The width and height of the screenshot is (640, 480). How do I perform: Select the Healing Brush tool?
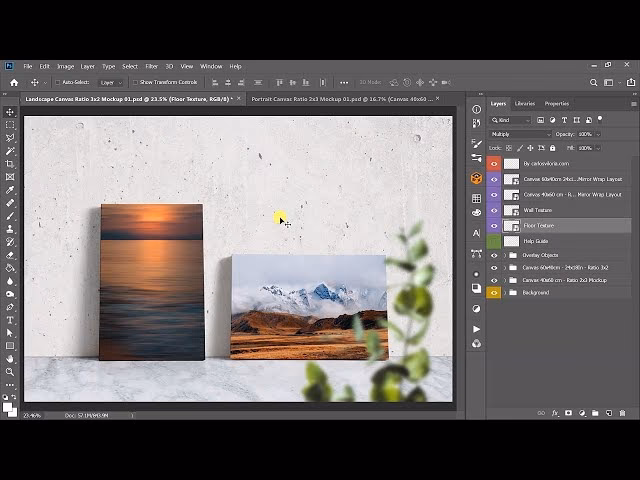coord(10,203)
